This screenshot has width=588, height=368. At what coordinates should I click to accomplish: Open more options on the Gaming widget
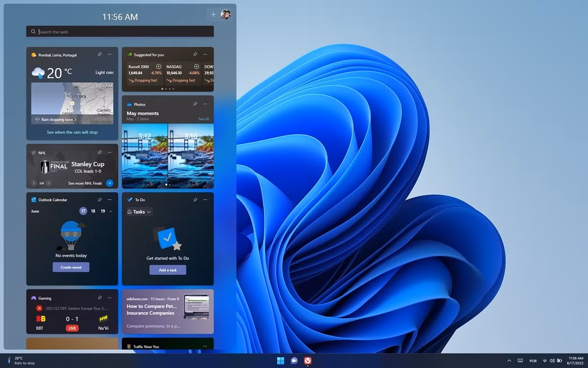109,298
